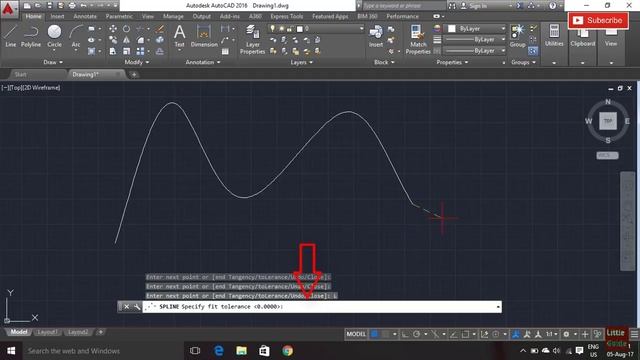Switch to the Manage ribbon tab
640x360 pixels.
(x=173, y=16)
